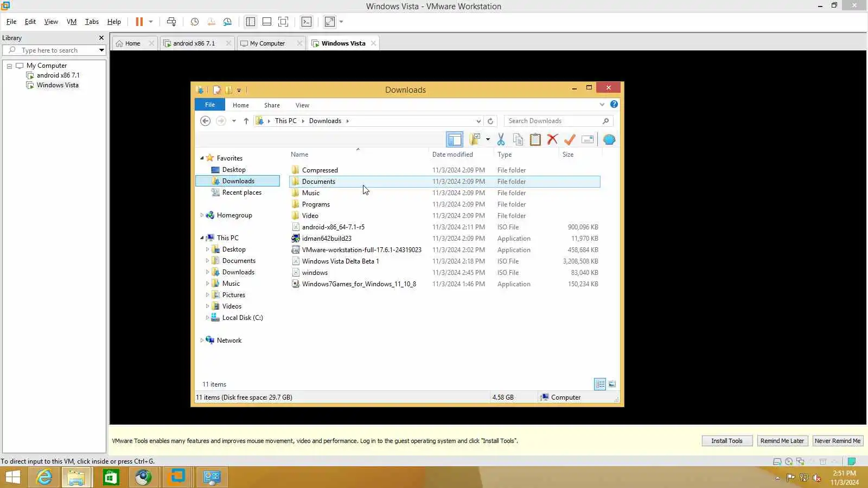Toggle the thumbnail bar in VMware

coord(266,22)
